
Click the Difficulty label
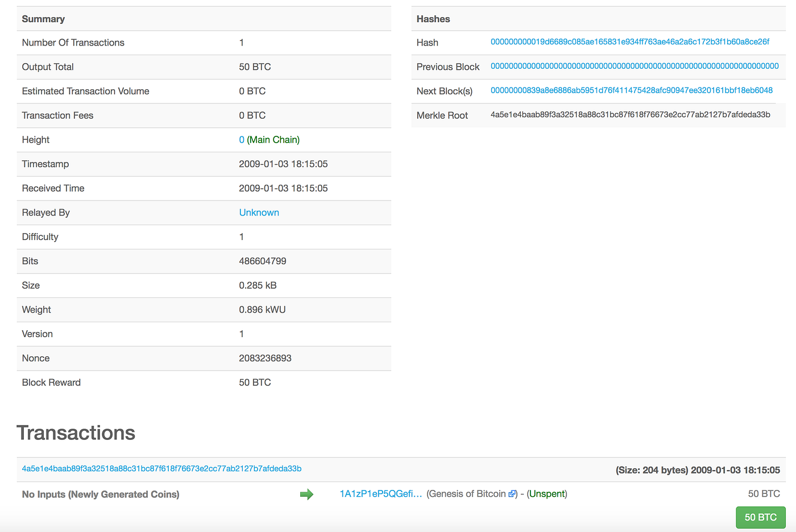40,237
